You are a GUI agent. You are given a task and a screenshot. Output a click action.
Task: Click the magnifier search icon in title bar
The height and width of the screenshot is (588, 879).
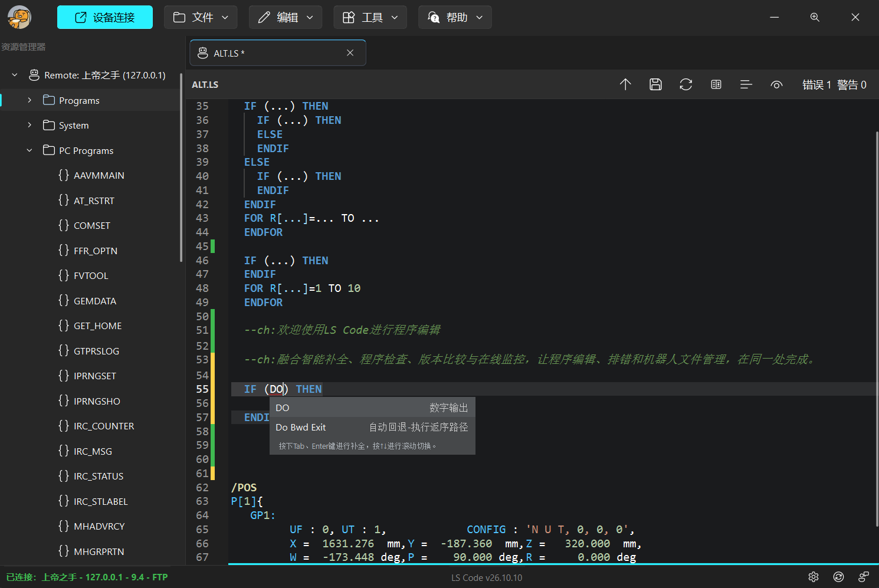tap(815, 17)
